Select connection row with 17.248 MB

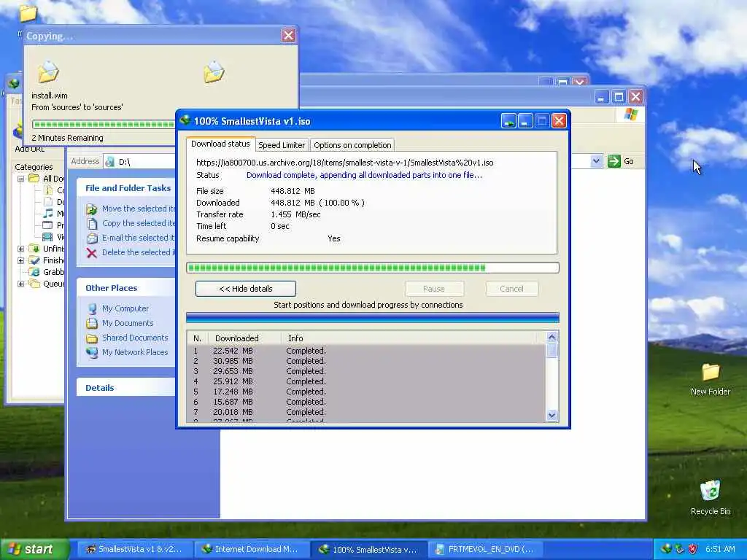[x=366, y=392]
